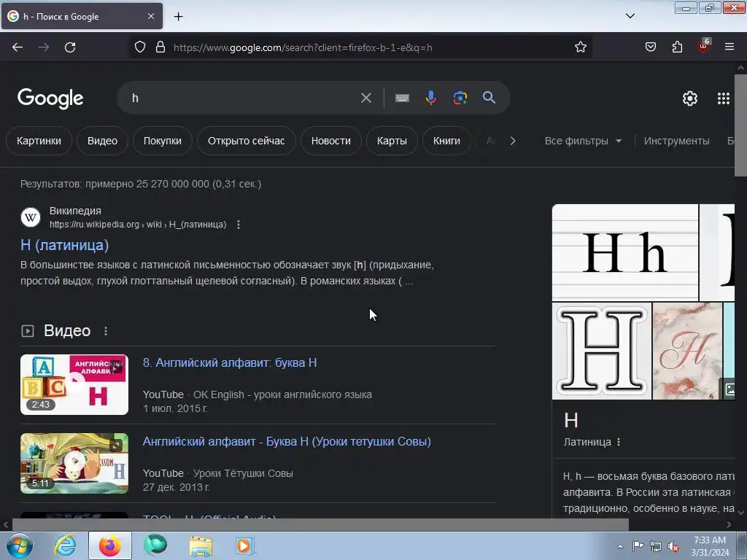This screenshot has height=560, width=747.
Task: Go to Google home via the logo
Action: (50, 98)
